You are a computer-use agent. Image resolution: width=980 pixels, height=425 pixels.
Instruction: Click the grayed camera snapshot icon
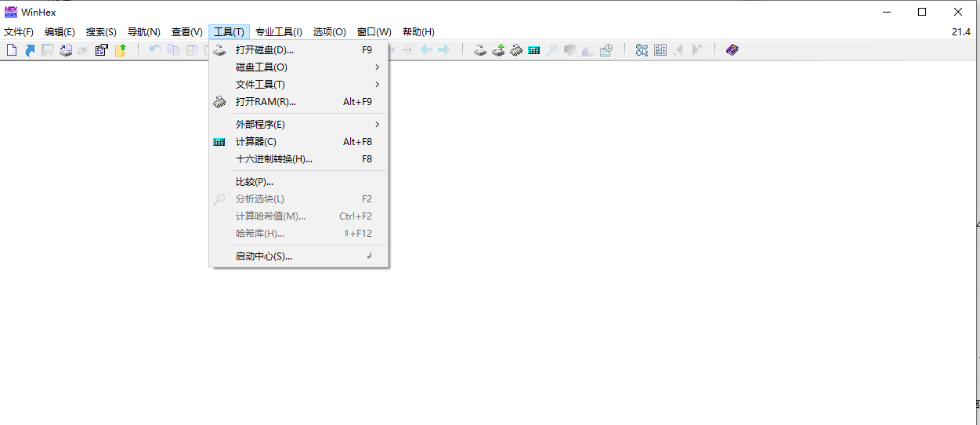click(570, 50)
